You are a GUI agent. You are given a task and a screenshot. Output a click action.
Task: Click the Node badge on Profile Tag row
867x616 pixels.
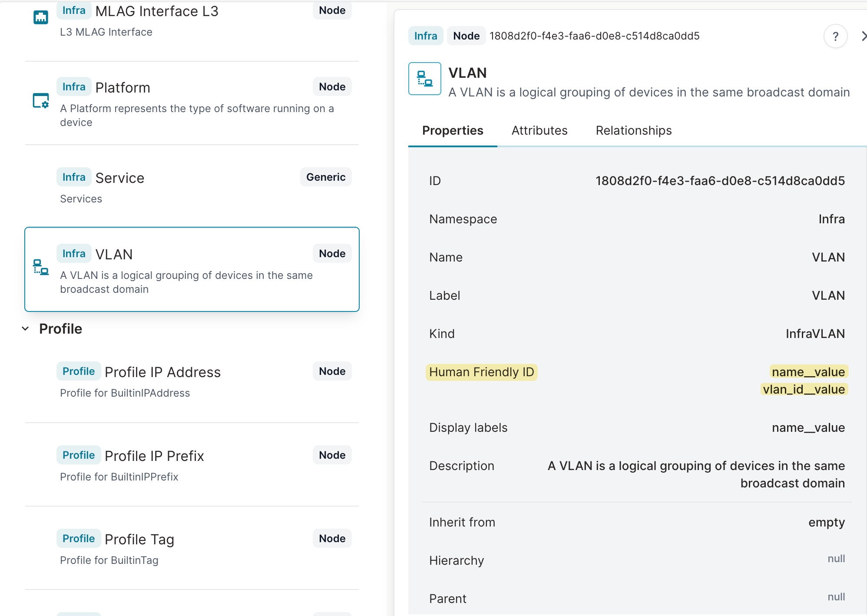[x=332, y=538]
